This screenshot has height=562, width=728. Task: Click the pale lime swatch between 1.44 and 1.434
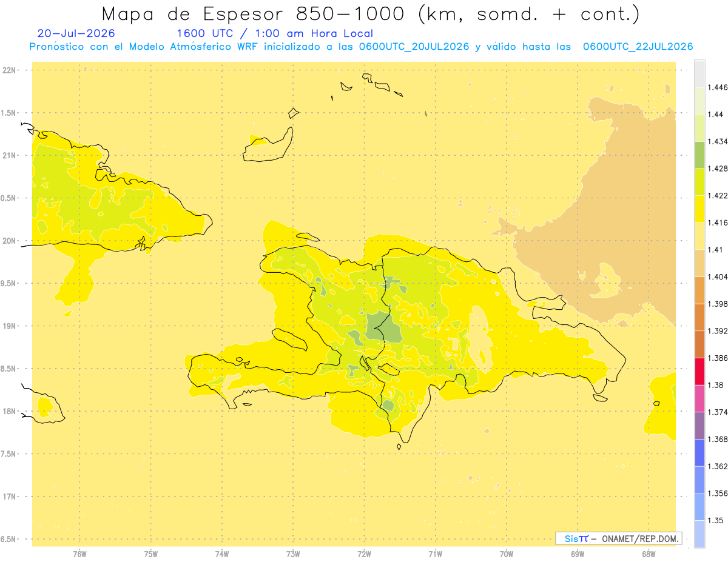click(x=699, y=128)
